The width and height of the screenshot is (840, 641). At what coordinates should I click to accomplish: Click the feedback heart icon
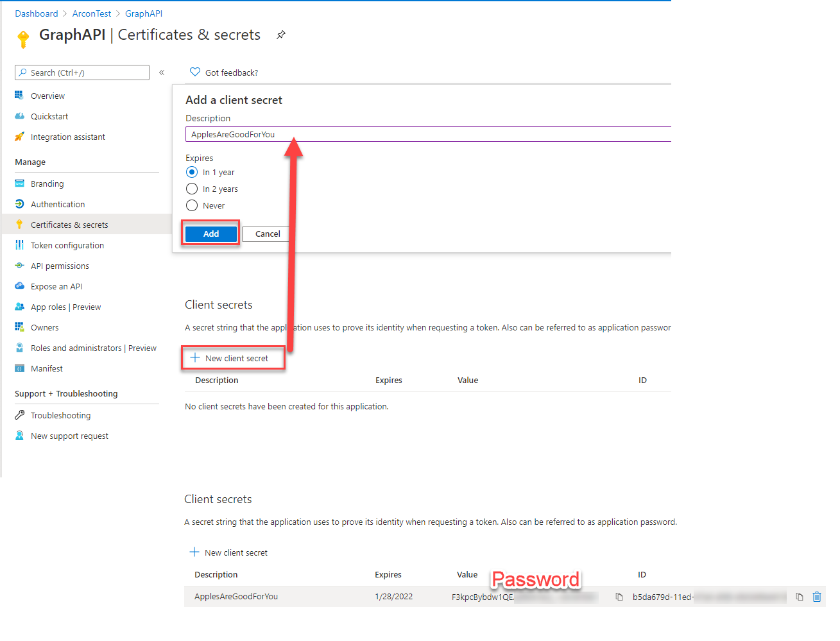pyautogui.click(x=195, y=72)
